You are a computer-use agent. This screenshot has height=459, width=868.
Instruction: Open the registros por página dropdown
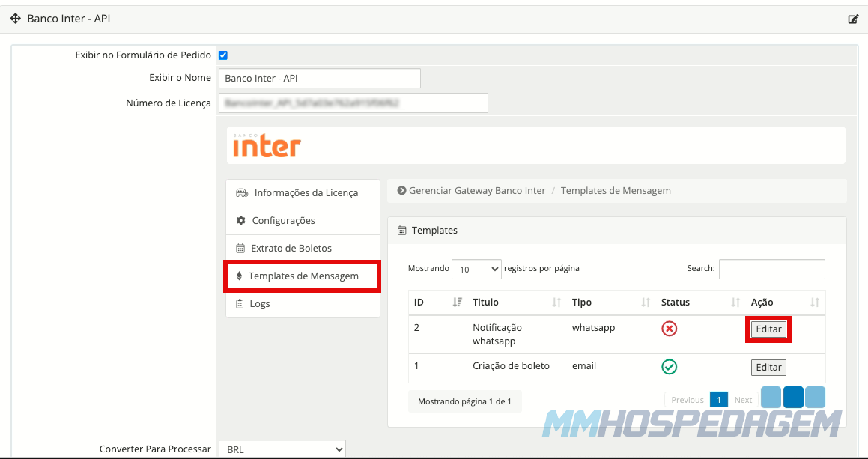pyautogui.click(x=476, y=269)
